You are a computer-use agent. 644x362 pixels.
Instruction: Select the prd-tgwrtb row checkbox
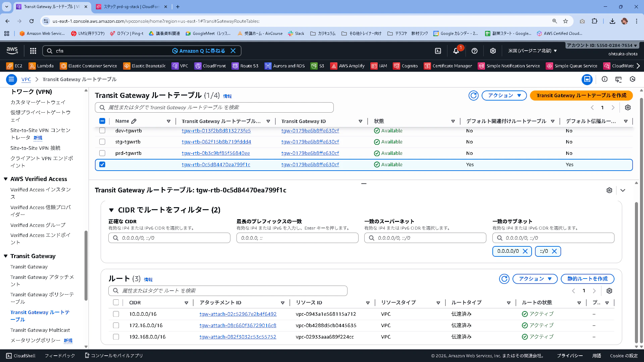pos(102,153)
